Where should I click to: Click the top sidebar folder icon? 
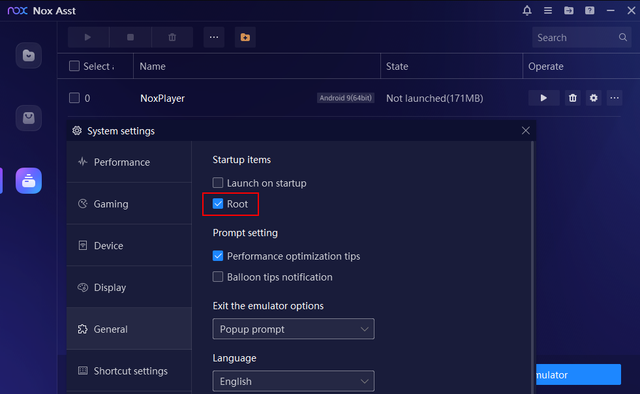29,55
